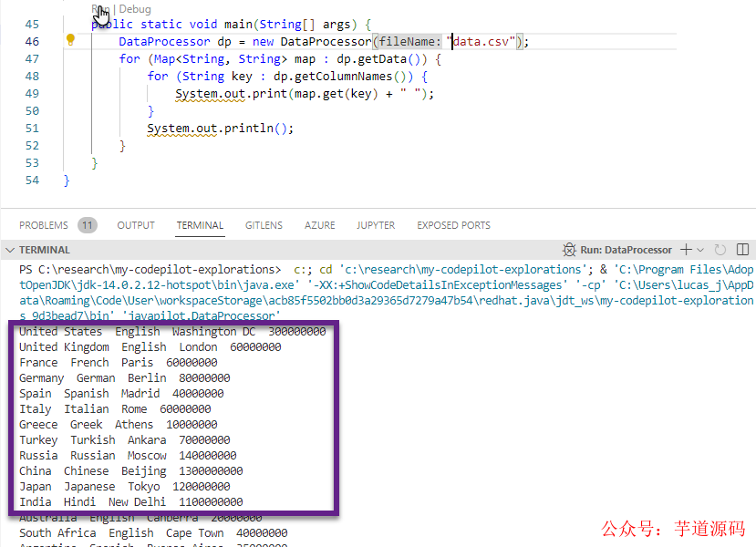The height and width of the screenshot is (547, 756).
Task: Click the lightbulb quick-fix icon on line 46
Action: click(x=70, y=39)
